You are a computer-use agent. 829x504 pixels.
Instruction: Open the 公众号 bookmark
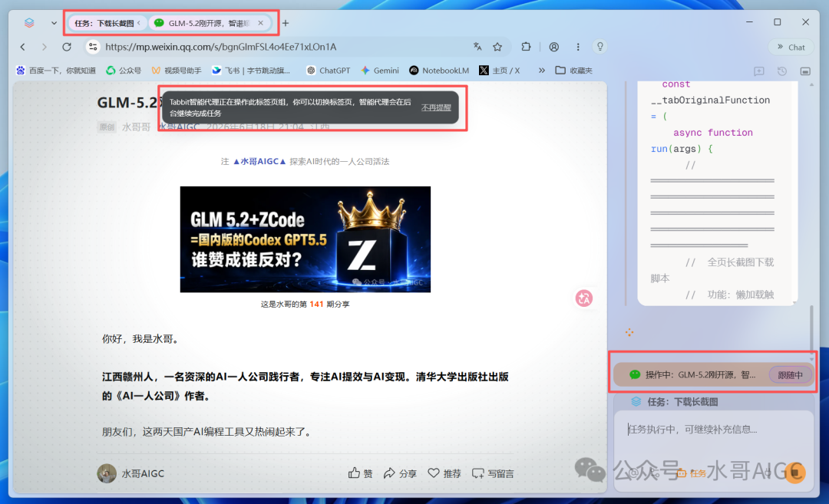tap(124, 71)
